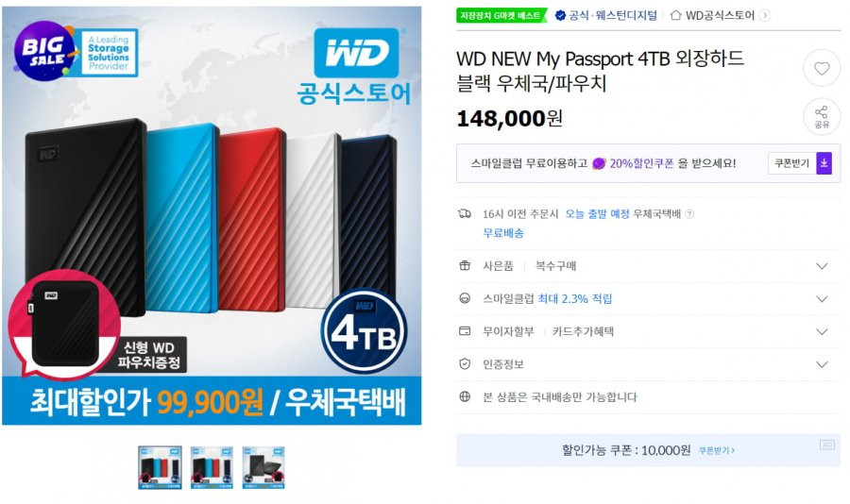The image size is (850, 504).
Task: Open the share (공유) icon button
Action: click(822, 117)
